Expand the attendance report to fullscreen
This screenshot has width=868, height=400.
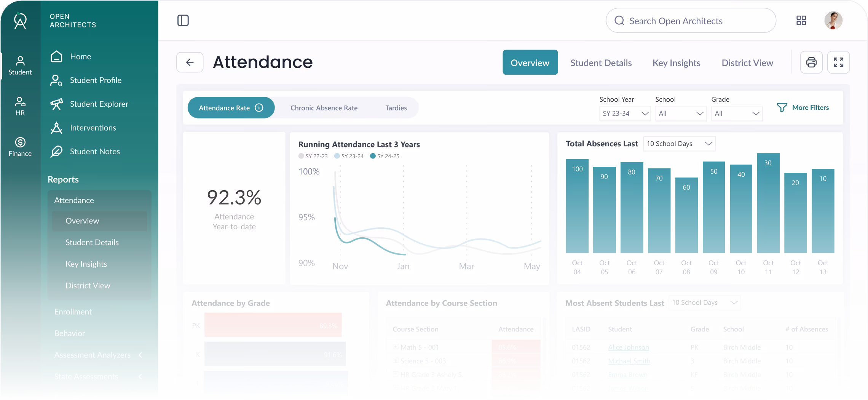click(838, 62)
